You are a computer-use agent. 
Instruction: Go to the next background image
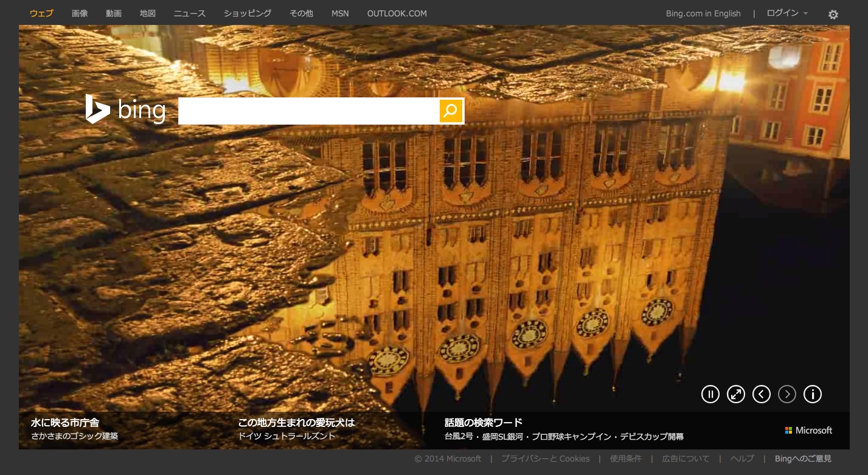tap(787, 394)
